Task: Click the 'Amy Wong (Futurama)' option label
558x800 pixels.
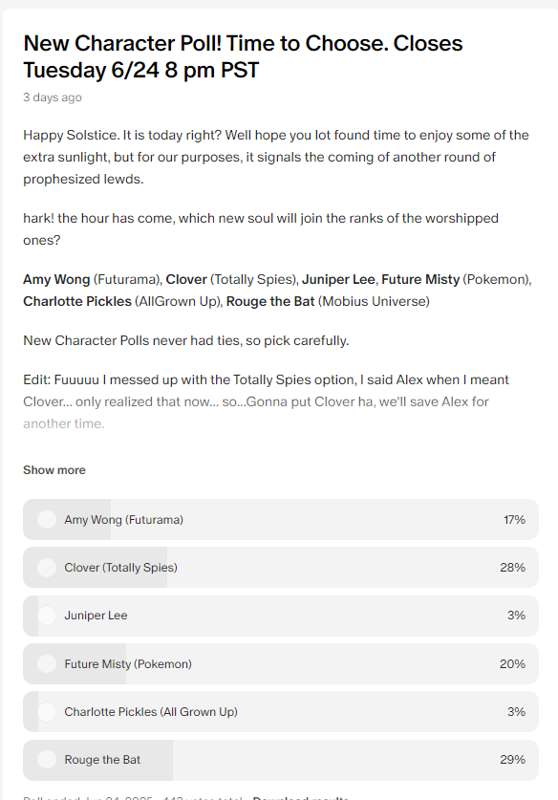Action: click(123, 519)
